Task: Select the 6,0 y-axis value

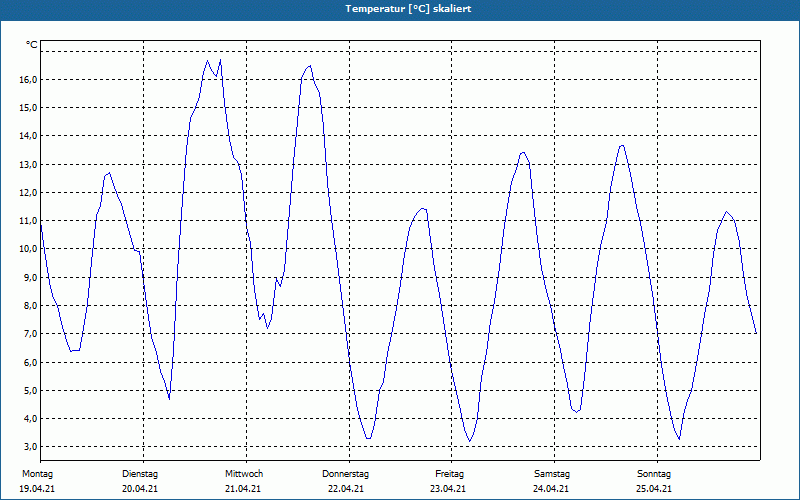Action: coord(30,363)
